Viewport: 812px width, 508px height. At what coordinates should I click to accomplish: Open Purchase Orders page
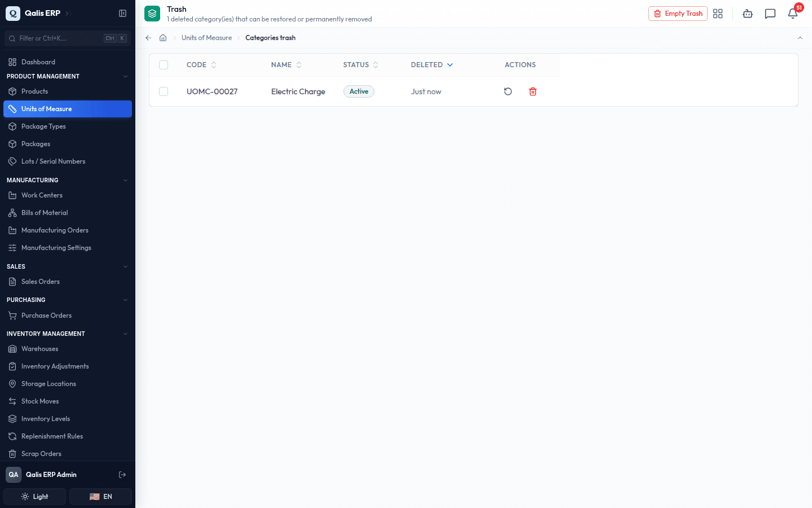tap(68, 316)
